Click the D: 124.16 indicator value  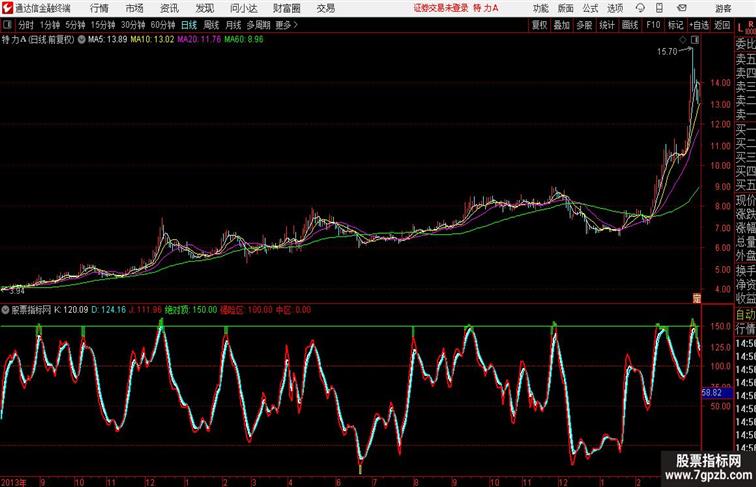coord(108,310)
